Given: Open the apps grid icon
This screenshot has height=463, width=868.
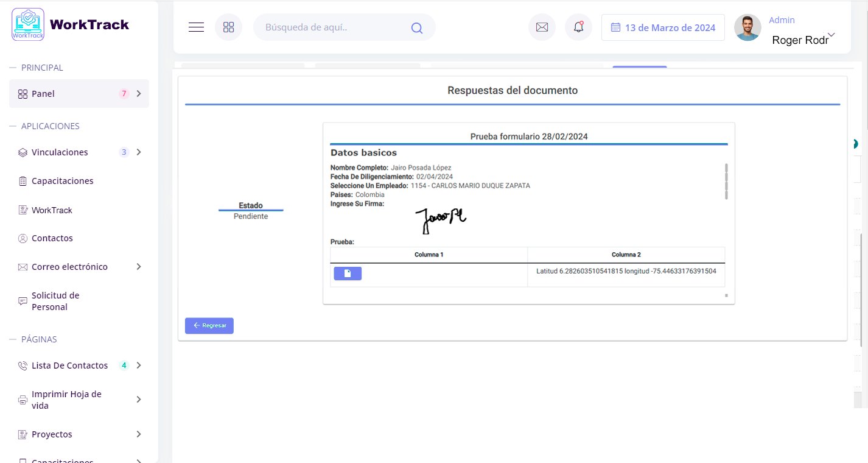Looking at the screenshot, I should click(x=228, y=27).
